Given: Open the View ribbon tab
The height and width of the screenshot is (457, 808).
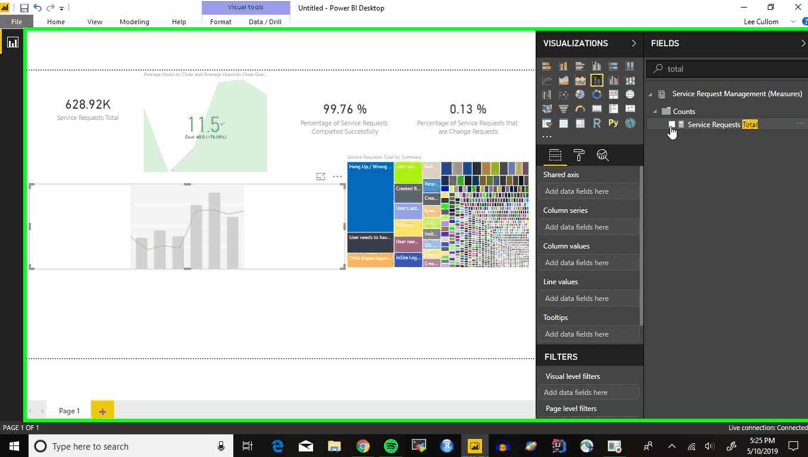Looking at the screenshot, I should click(x=94, y=22).
